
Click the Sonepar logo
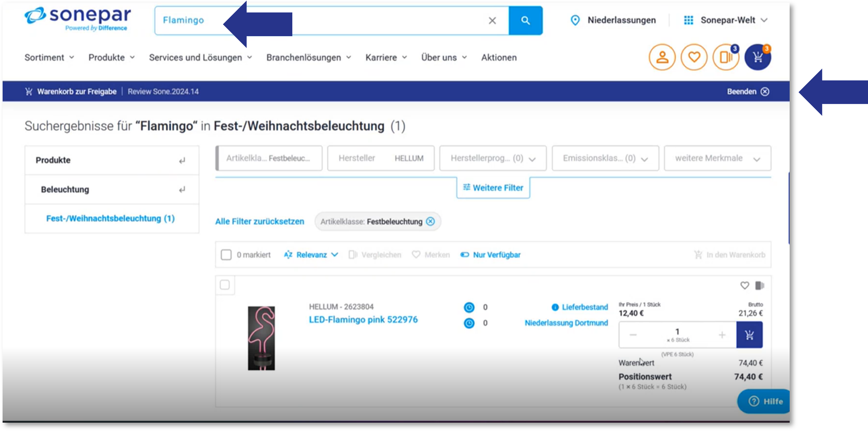click(x=78, y=19)
